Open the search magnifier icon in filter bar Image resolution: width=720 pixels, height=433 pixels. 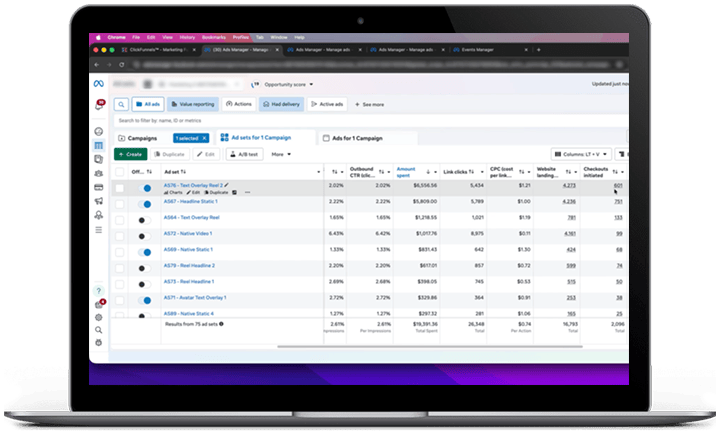point(122,103)
